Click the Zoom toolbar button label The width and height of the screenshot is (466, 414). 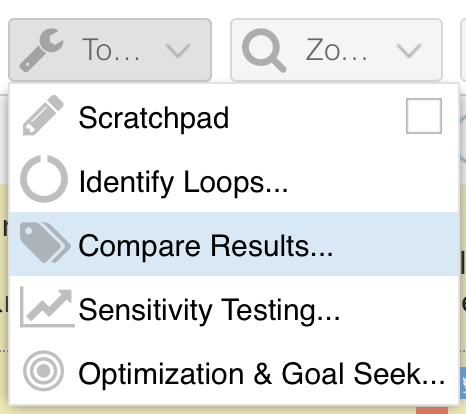point(336,50)
